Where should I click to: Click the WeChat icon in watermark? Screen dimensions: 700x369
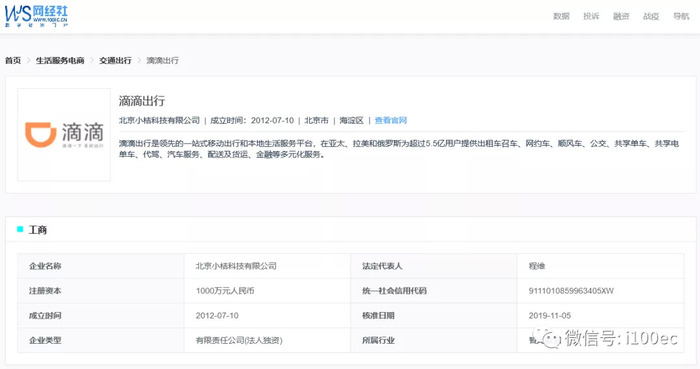pyautogui.click(x=547, y=338)
